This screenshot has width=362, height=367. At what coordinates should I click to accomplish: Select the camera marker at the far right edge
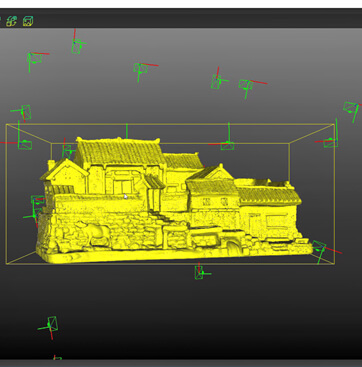(352, 110)
